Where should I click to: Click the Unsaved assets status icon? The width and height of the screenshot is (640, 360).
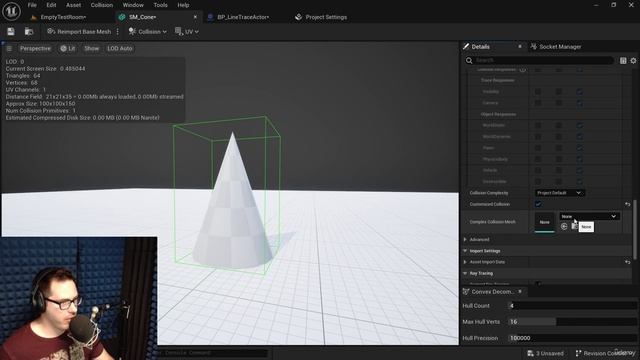click(530, 353)
